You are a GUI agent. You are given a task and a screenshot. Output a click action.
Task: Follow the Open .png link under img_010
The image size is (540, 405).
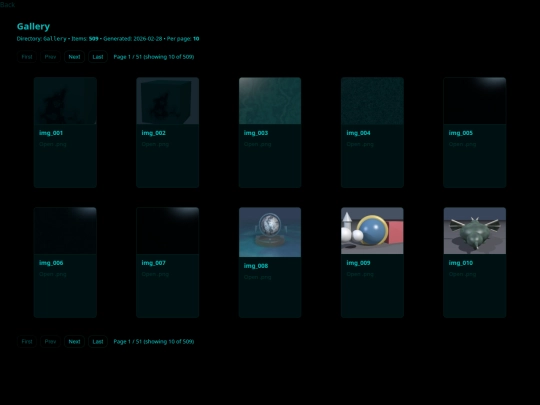(463, 274)
